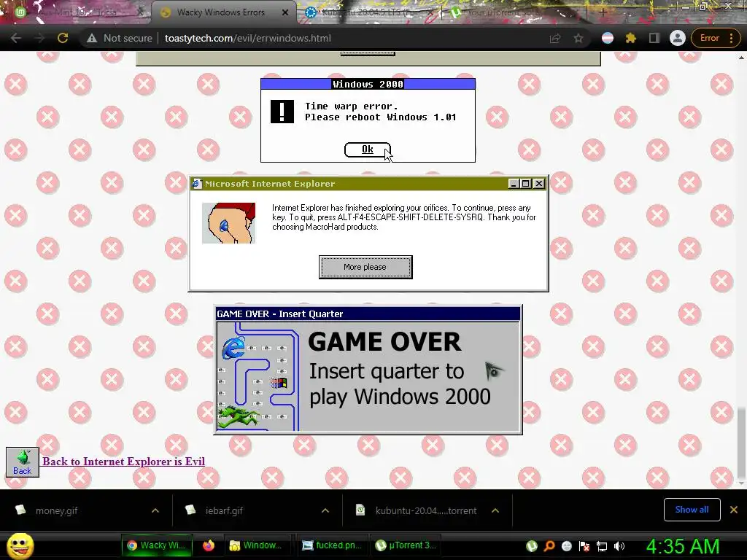
Task: Click the µTorrent tray icon
Action: pyautogui.click(x=531, y=546)
